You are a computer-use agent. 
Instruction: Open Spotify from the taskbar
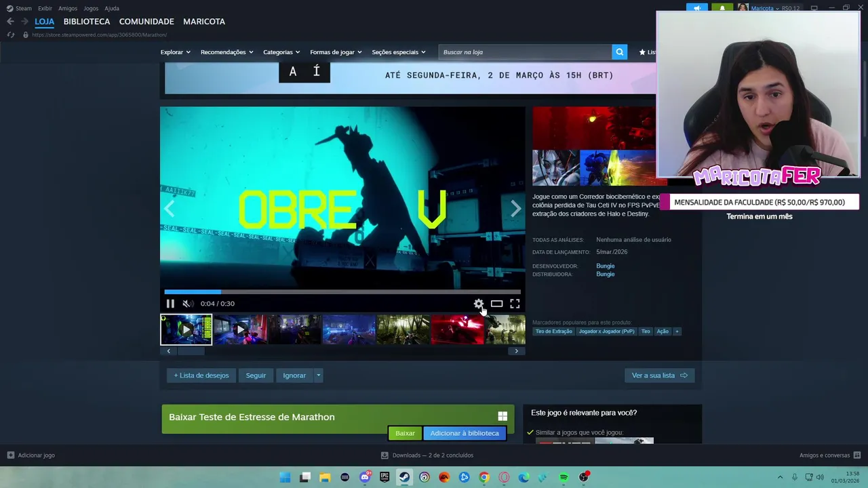tap(564, 477)
